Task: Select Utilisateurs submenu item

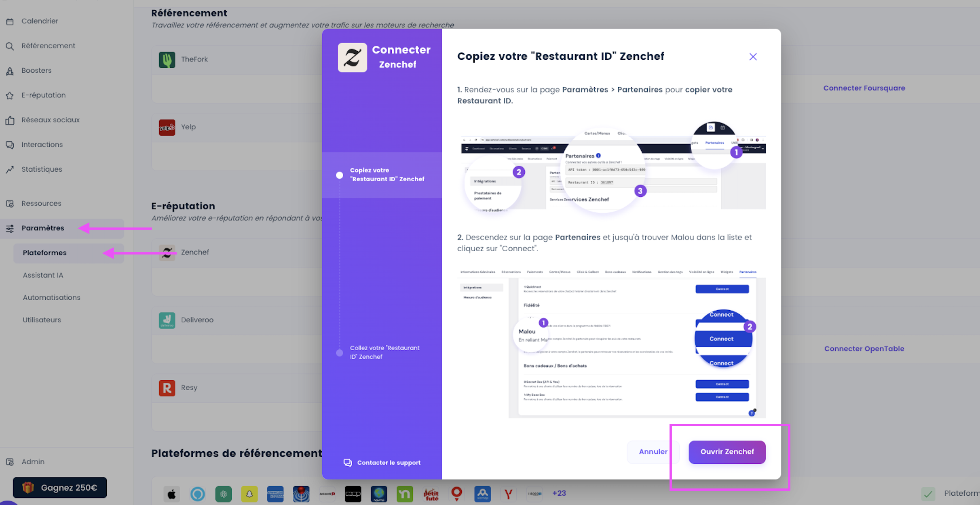Action: click(42, 320)
